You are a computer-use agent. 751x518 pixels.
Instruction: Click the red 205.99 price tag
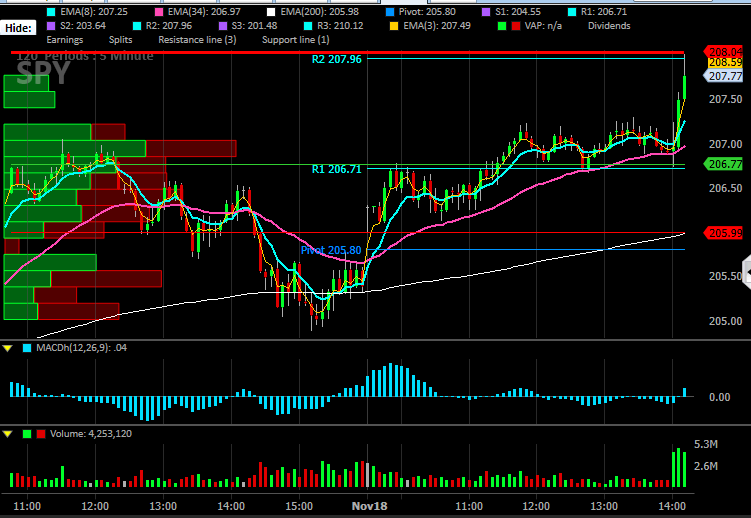(723, 233)
